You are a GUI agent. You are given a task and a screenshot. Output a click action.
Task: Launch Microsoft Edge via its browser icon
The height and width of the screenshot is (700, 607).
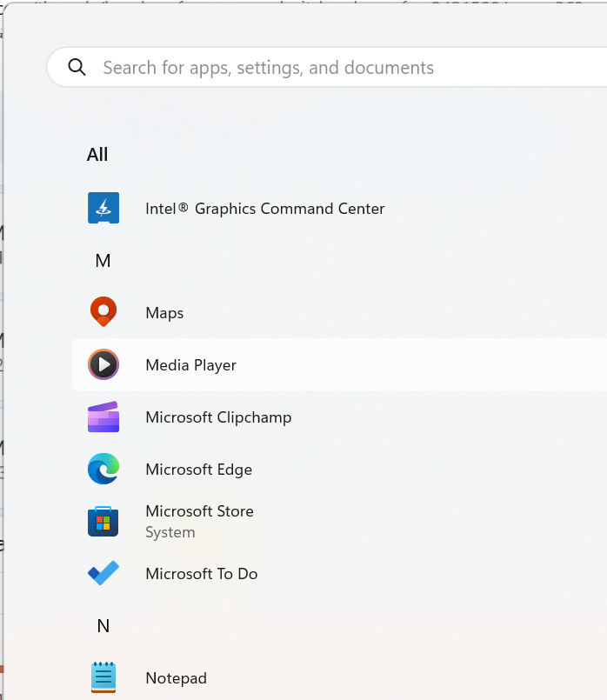103,469
